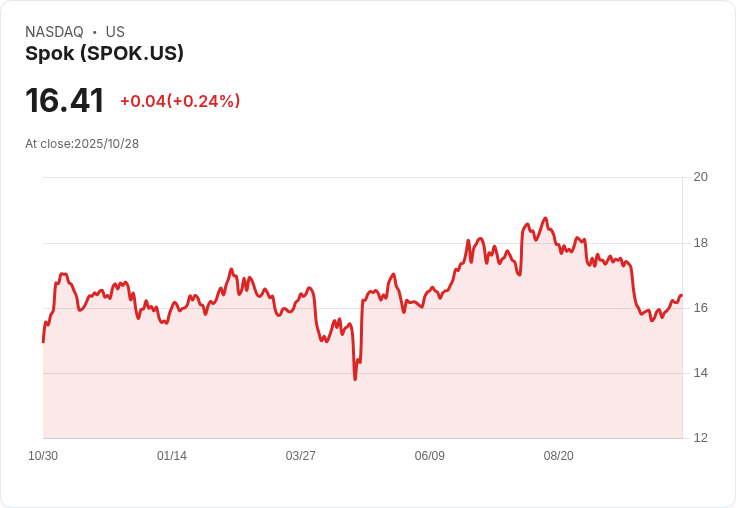This screenshot has width=736, height=508.
Task: Select the 03/27 date on the x-axis
Action: pyautogui.click(x=300, y=456)
